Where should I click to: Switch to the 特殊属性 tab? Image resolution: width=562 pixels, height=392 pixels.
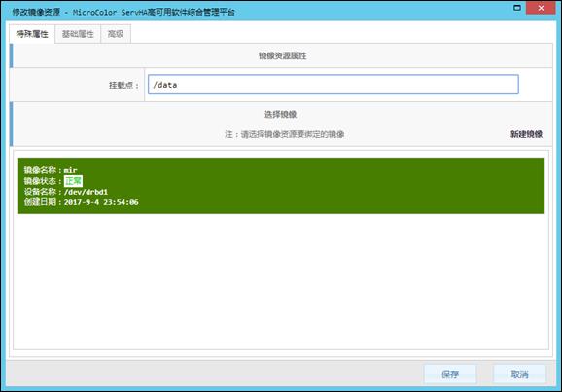pyautogui.click(x=32, y=34)
